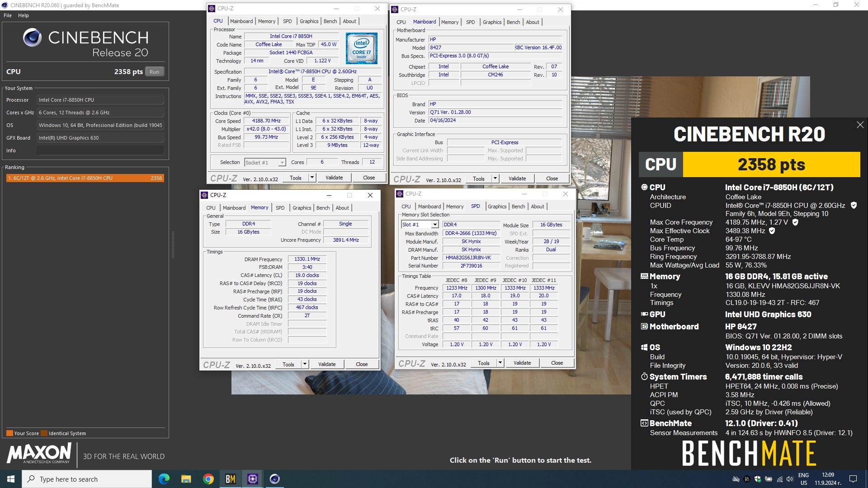Click the System Timers stopwatch icon
868x488 pixels.
[644, 376]
